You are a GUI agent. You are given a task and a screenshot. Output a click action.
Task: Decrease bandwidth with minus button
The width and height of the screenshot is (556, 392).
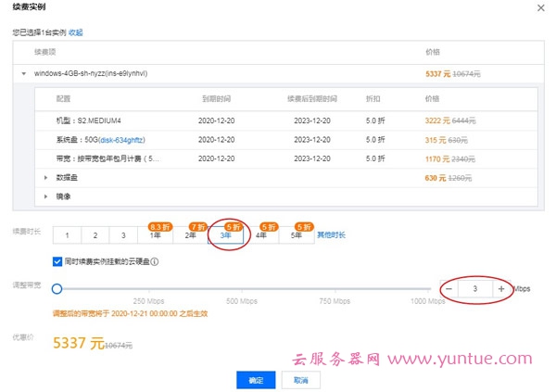point(449,289)
